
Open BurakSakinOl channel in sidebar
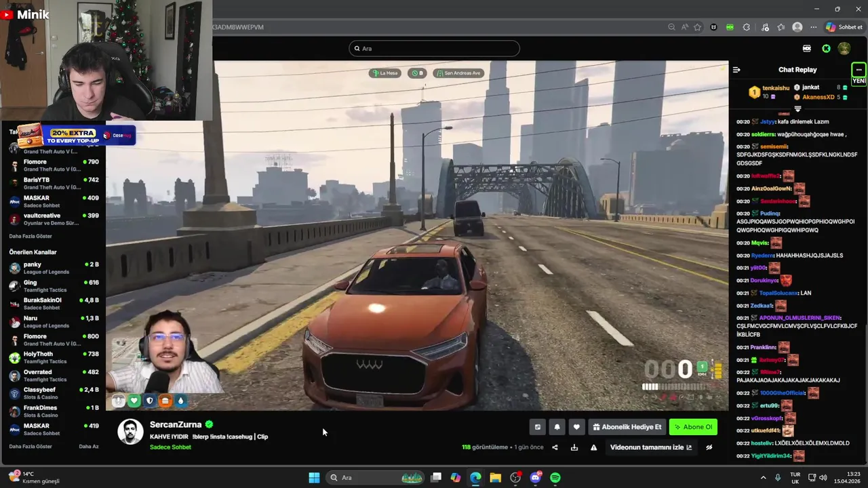pos(53,304)
